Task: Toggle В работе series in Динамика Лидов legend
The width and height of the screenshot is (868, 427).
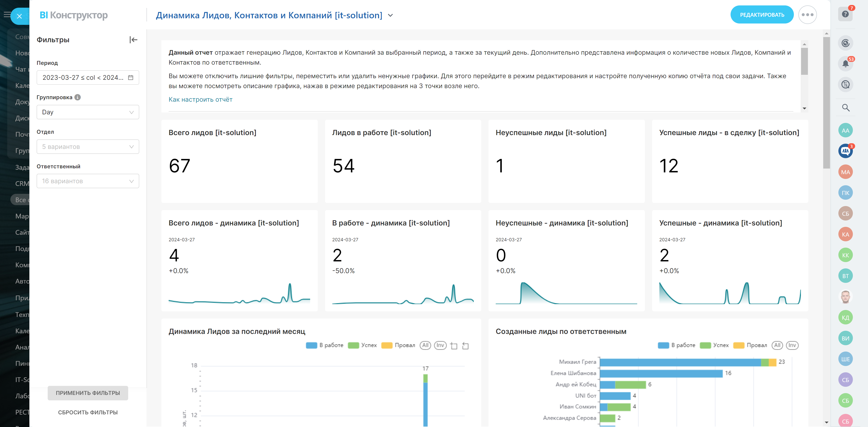Action: pyautogui.click(x=311, y=345)
